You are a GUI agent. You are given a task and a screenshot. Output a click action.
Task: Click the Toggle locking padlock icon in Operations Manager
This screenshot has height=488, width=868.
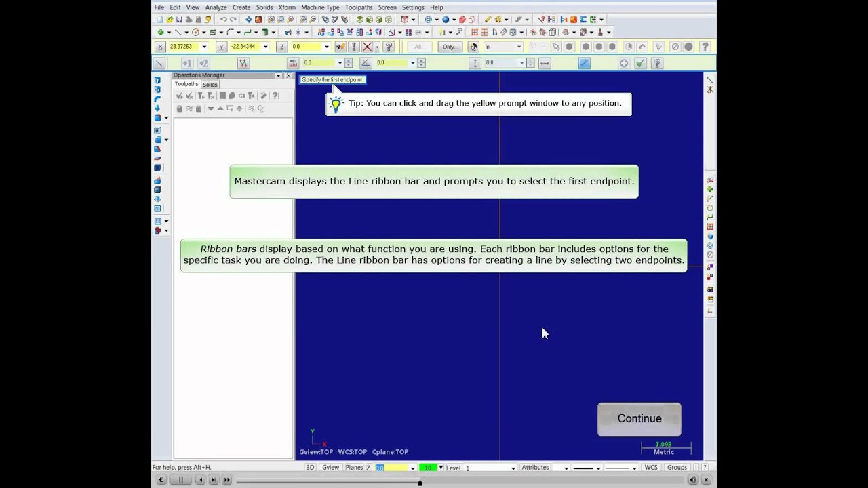pyautogui.click(x=179, y=108)
